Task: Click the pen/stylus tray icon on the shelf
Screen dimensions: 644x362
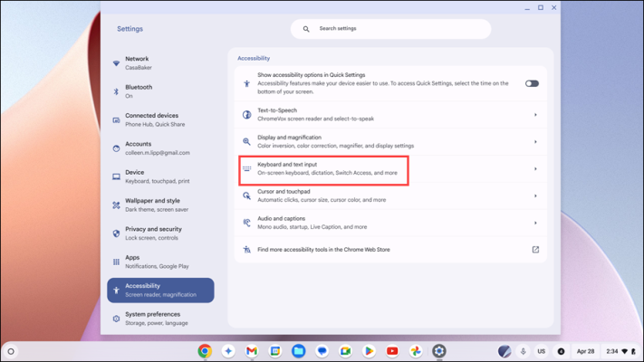Action: pyautogui.click(x=505, y=351)
